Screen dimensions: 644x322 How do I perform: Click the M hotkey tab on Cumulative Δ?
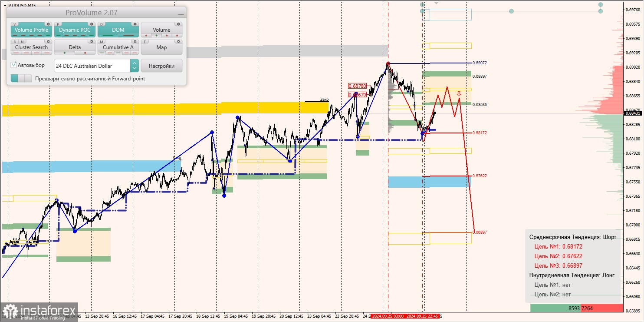click(x=102, y=42)
